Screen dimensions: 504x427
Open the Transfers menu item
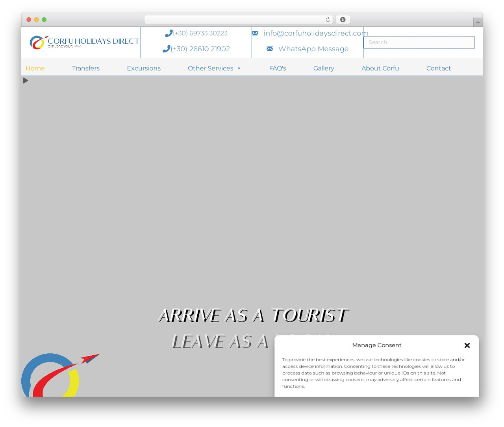tap(86, 68)
